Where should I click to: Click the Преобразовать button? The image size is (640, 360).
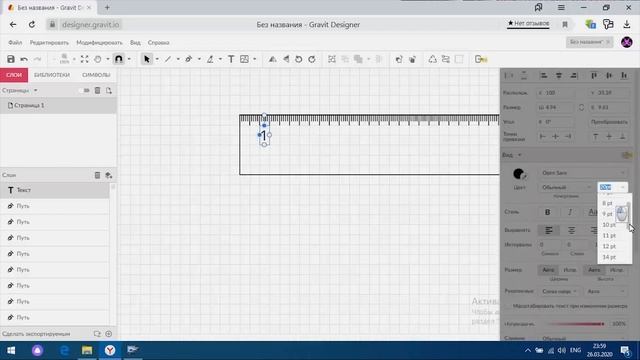coord(609,122)
